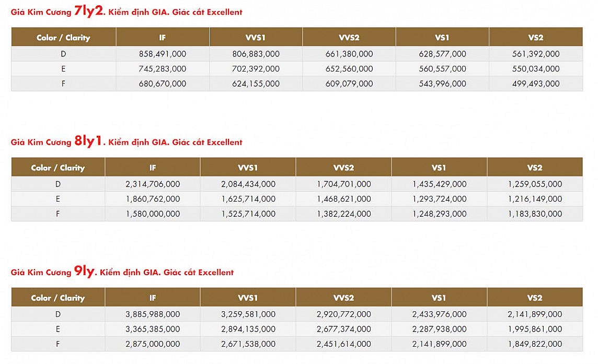Click the IF column header in 7ly2 table

163,37
